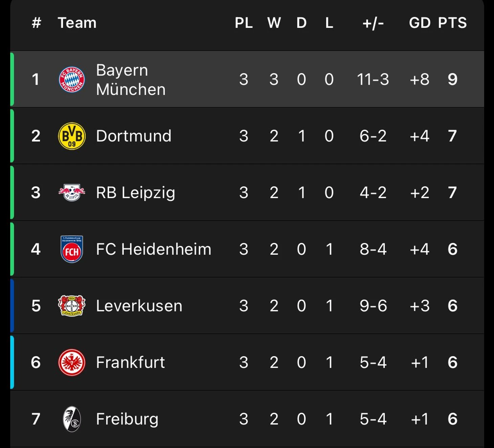Tap the SC Freiburg crest
The width and height of the screenshot is (494, 448).
tap(72, 419)
